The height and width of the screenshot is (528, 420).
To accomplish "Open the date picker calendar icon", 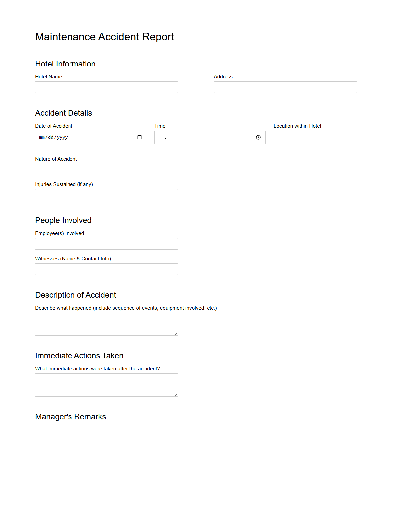I will [139, 137].
